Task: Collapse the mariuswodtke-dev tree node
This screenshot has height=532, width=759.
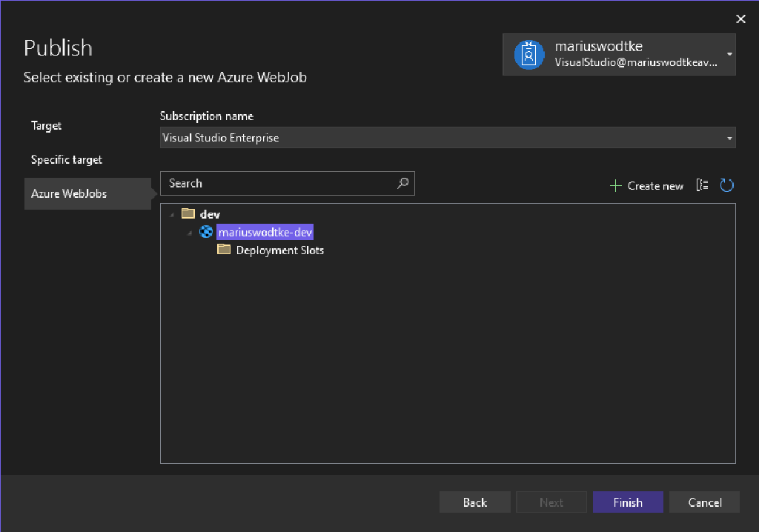Action: point(189,231)
